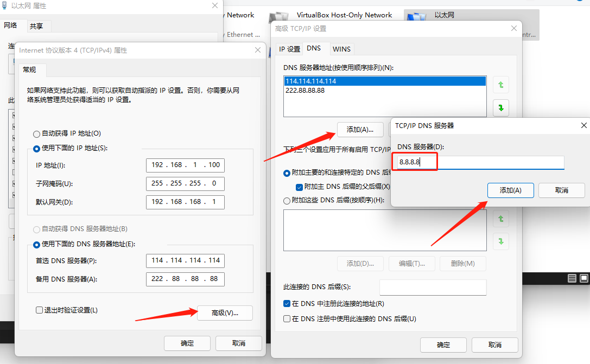Click the up arrow next to DNS suffix list
Viewport: 590px width, 364px height.
coord(500,219)
